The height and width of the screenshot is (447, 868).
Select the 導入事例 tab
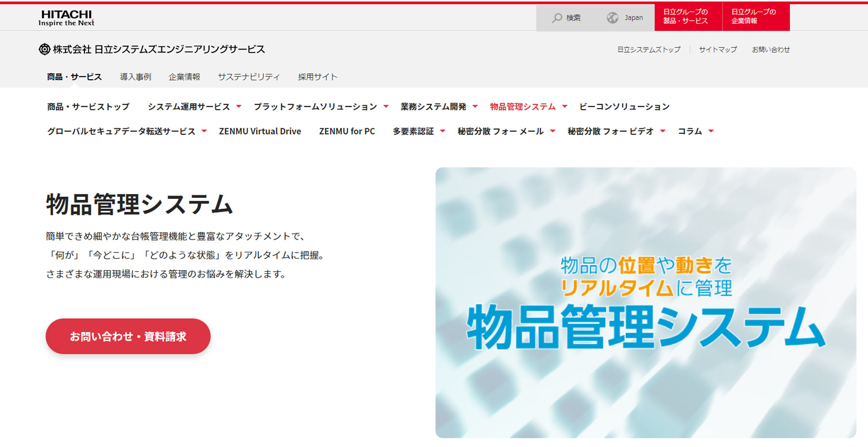tap(136, 77)
